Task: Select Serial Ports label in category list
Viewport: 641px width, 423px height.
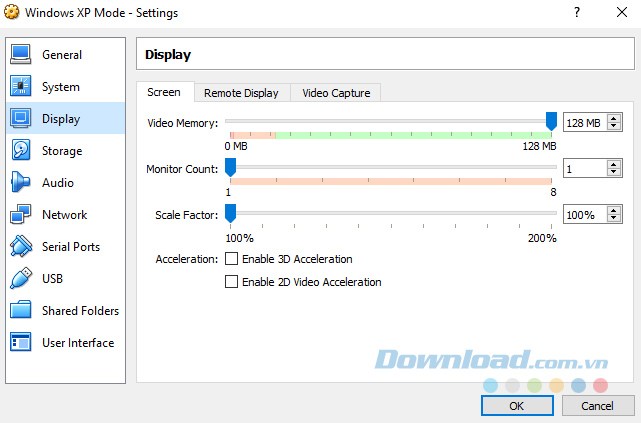Action: [x=71, y=246]
